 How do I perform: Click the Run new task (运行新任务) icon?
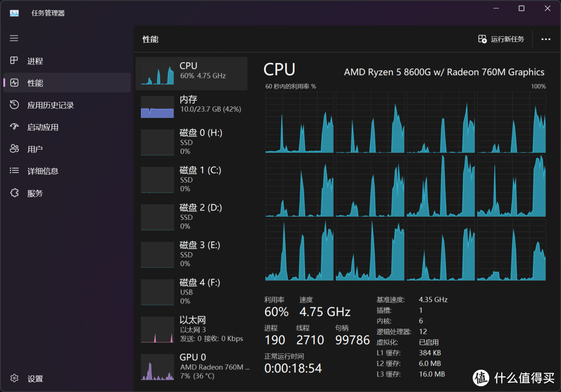coord(482,39)
